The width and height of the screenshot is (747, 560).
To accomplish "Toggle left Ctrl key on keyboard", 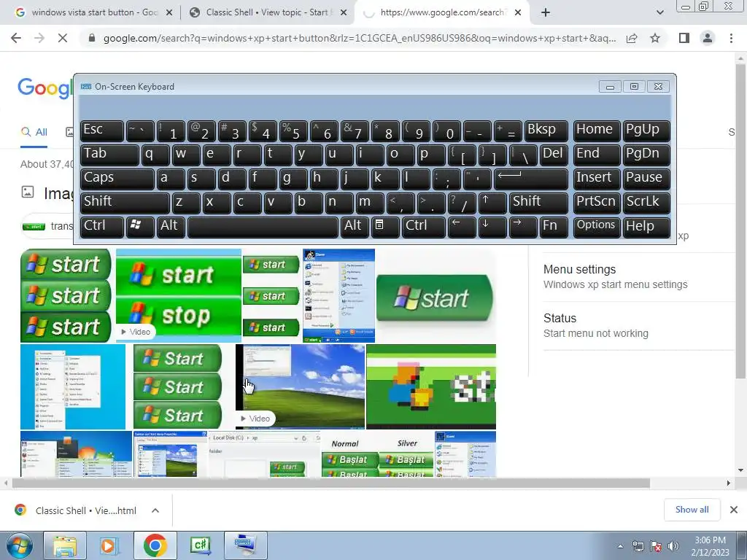I will pyautogui.click(x=102, y=226).
